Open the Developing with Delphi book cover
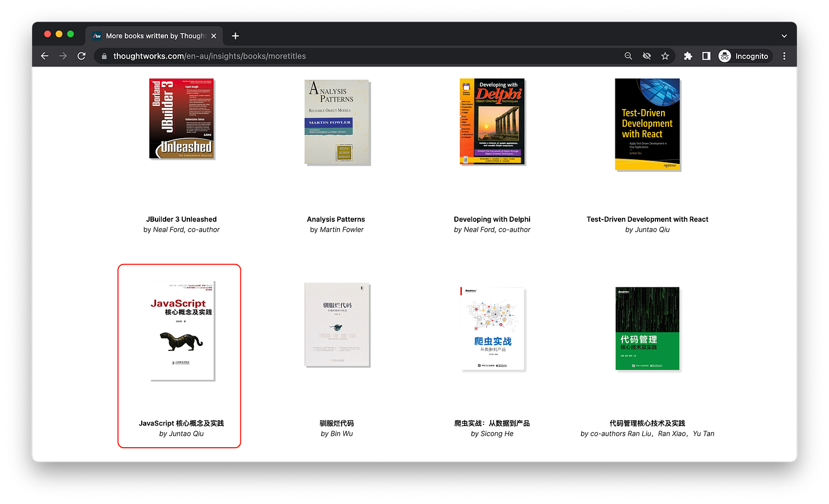The width and height of the screenshot is (829, 504). coord(492,122)
